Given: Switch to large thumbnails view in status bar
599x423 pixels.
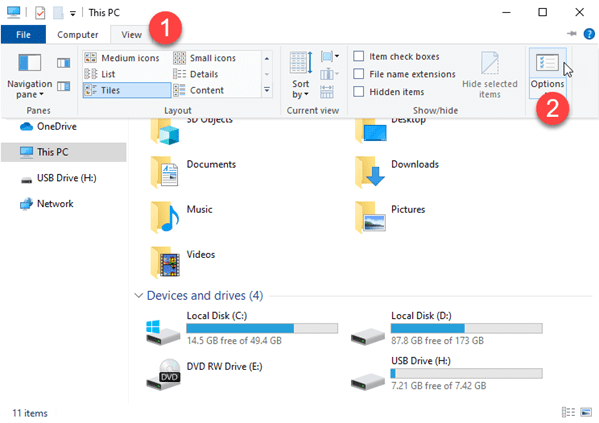Looking at the screenshot, I should pos(586,412).
